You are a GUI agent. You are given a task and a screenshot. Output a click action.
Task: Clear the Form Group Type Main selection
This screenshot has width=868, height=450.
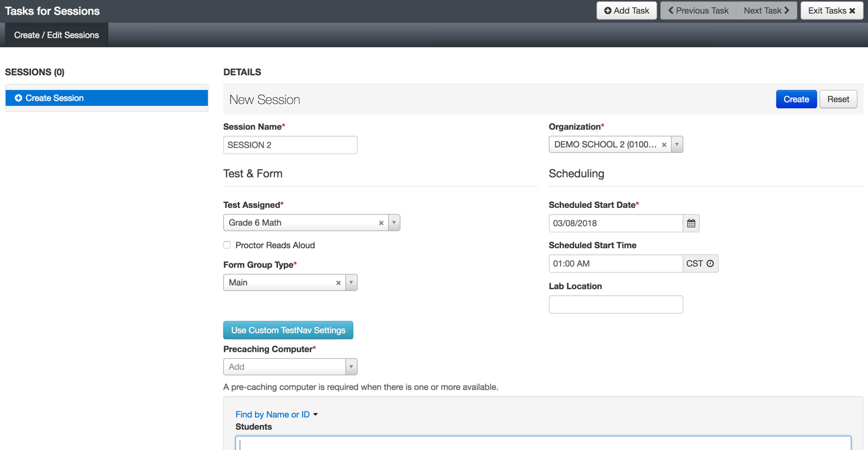[x=338, y=283]
